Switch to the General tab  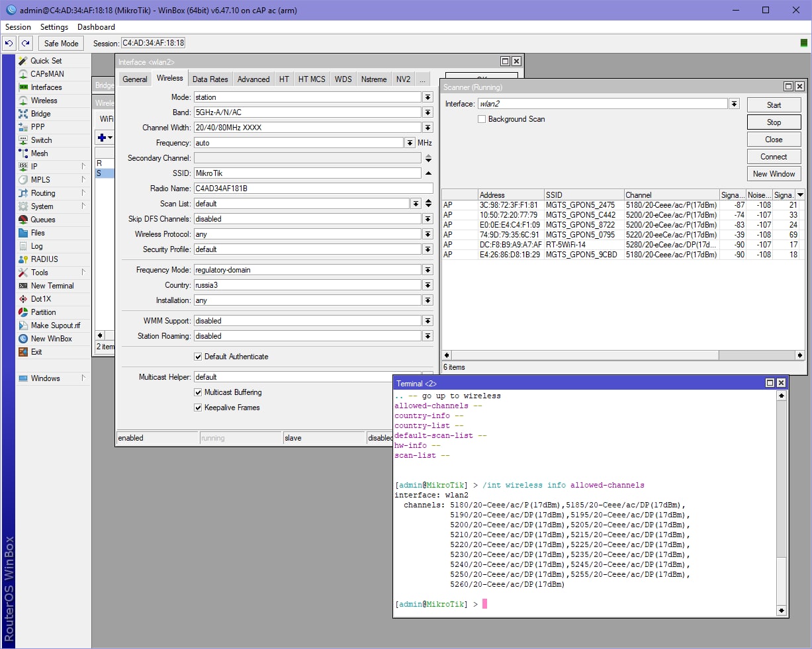tap(135, 79)
